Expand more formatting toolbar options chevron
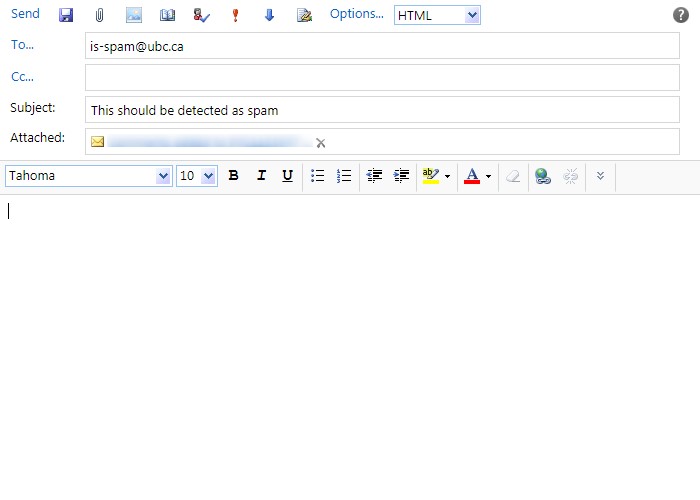700x500 pixels. pyautogui.click(x=600, y=176)
